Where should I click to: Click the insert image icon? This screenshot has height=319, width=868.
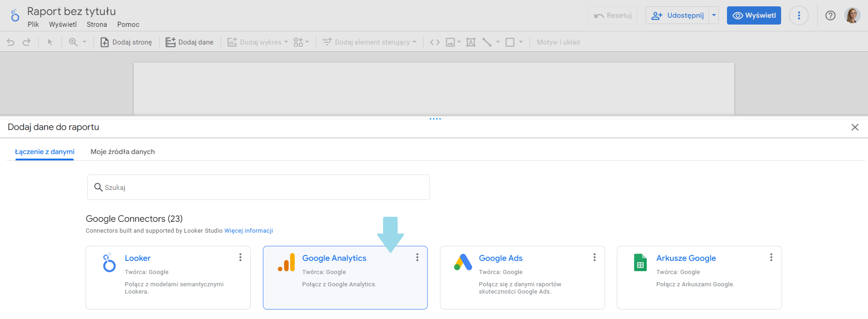450,42
